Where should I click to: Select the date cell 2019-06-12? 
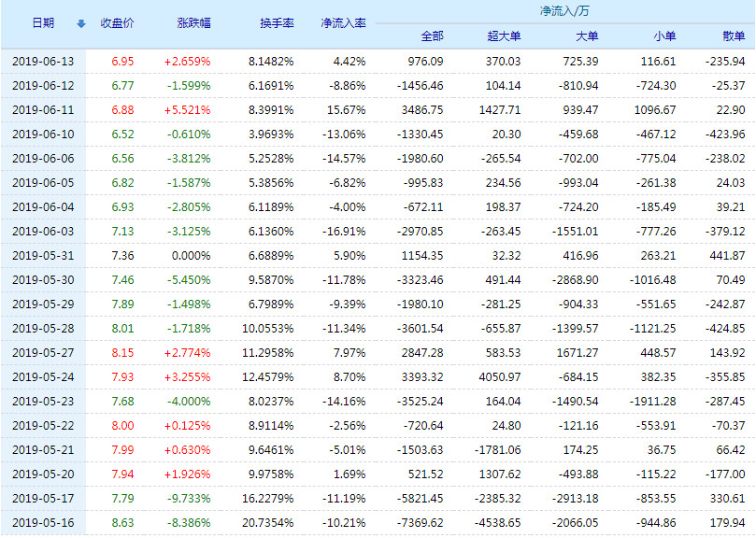43,86
